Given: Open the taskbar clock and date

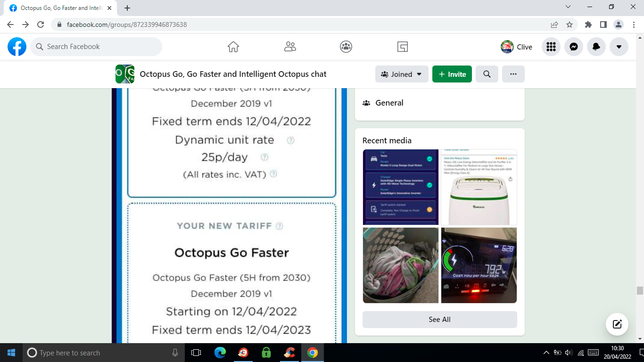Looking at the screenshot, I should [617, 353].
